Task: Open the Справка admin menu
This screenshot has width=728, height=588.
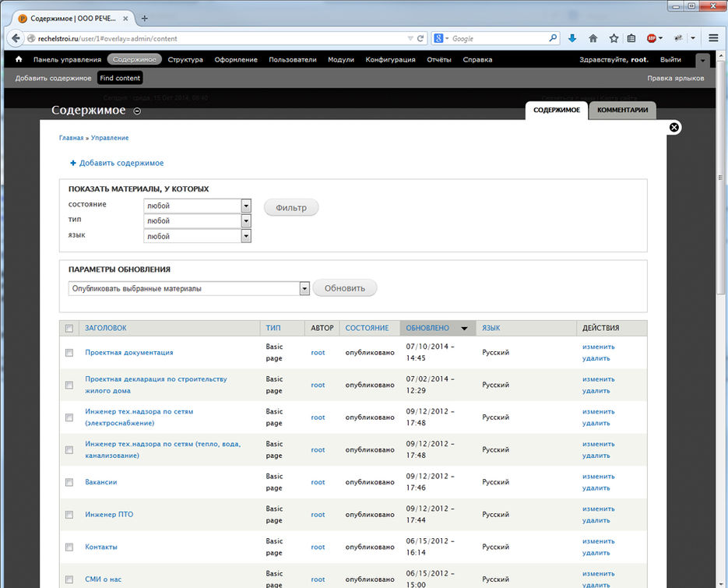Action: point(477,59)
